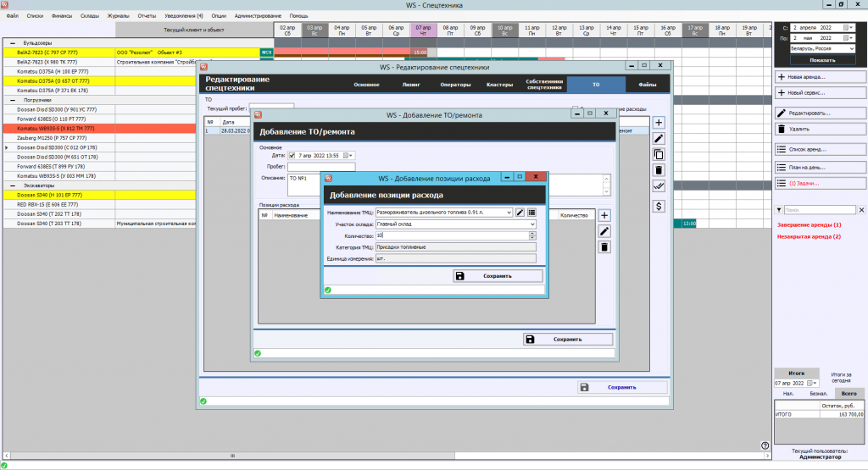Image resolution: width=868 pixels, height=470 pixels.
Task: Clear the search with the X icon
Action: pos(861,210)
